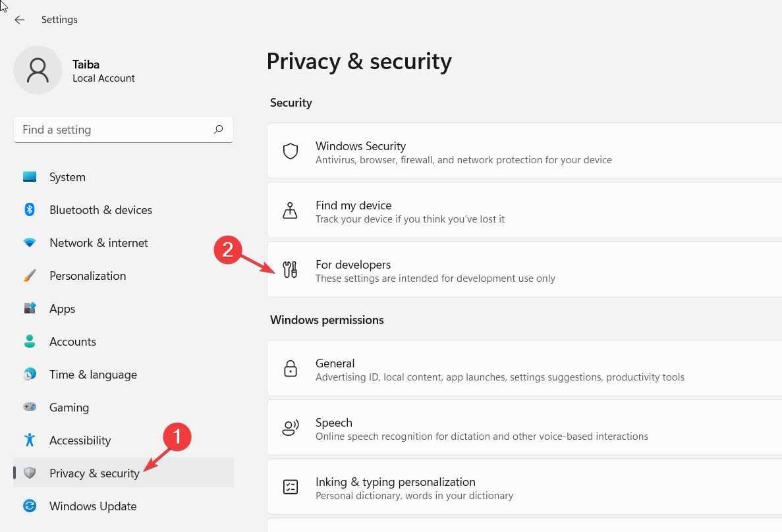This screenshot has height=532, width=782.
Task: Click the search magnifier in Find a setting
Action: (218, 129)
